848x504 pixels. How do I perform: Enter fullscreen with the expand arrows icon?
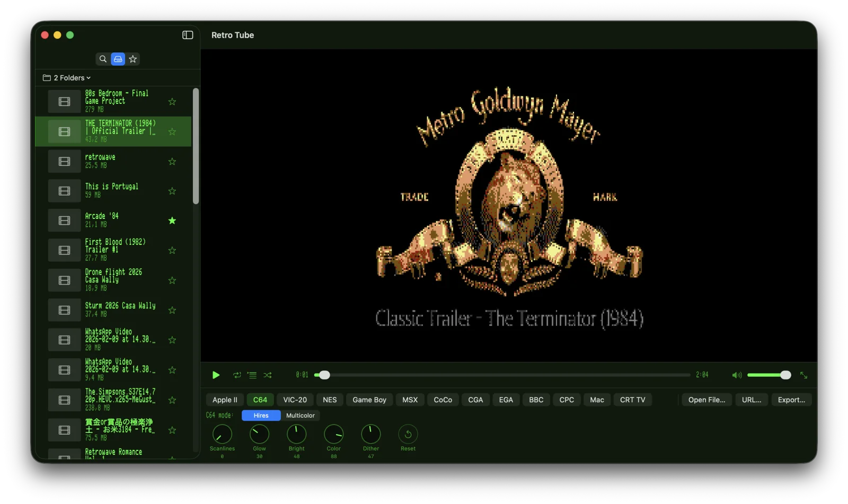click(x=804, y=375)
